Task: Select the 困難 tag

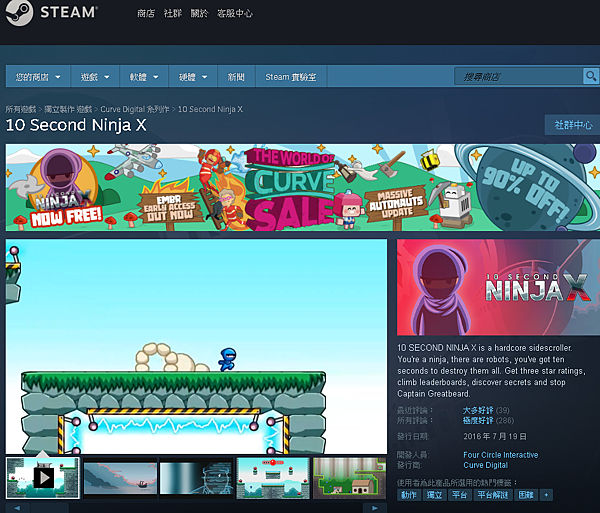Action: 526,495
